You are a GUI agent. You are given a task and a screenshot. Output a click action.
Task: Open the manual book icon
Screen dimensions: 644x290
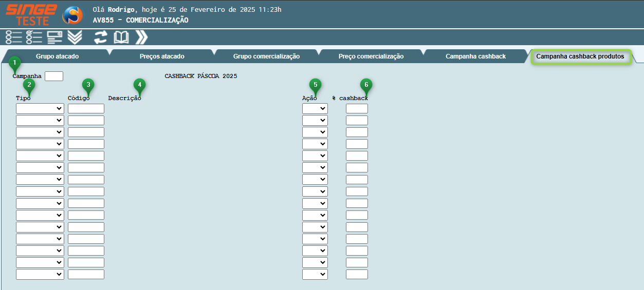121,37
